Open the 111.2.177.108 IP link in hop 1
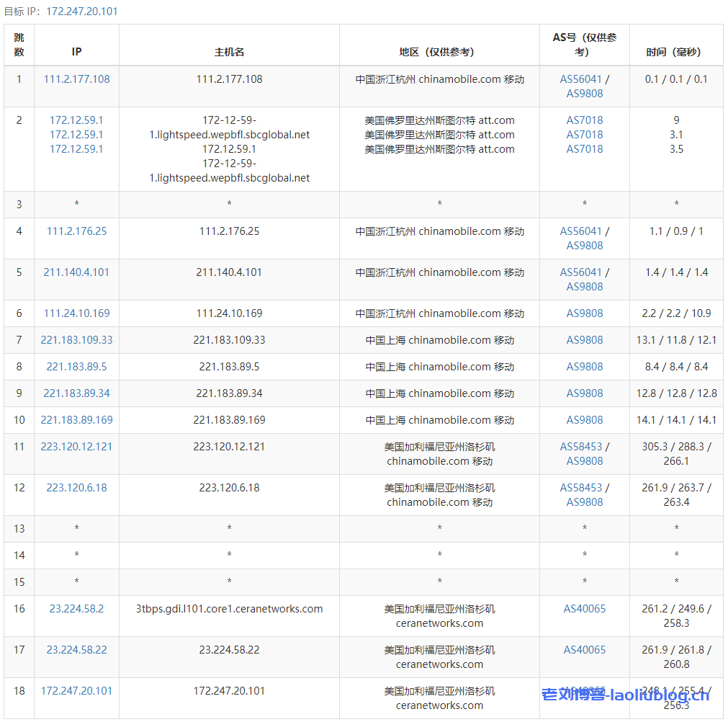The image size is (728, 722). click(x=76, y=79)
